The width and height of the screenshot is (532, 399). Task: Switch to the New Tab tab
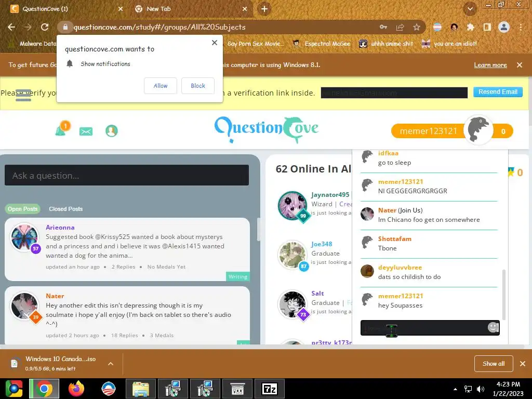(190, 9)
